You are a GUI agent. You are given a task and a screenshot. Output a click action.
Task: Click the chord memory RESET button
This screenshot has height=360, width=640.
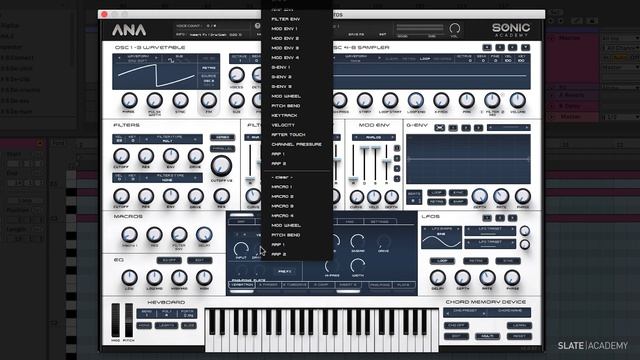coord(519,336)
